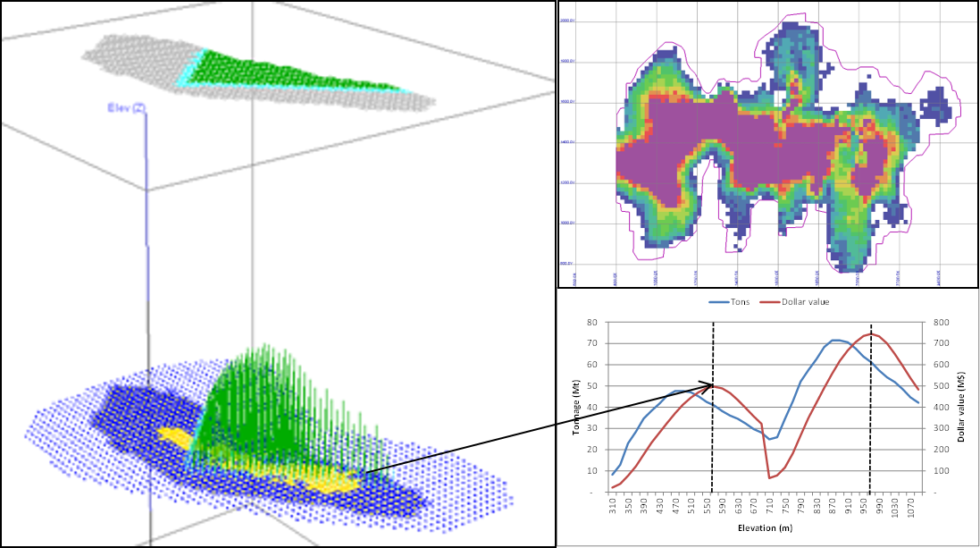Click the red curve's dip near 710

(x=769, y=477)
